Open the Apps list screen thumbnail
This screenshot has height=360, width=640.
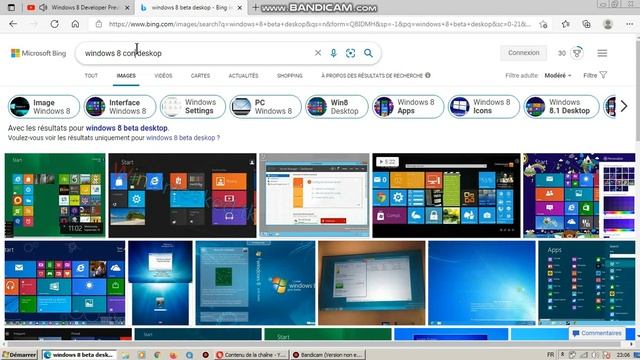point(587,283)
